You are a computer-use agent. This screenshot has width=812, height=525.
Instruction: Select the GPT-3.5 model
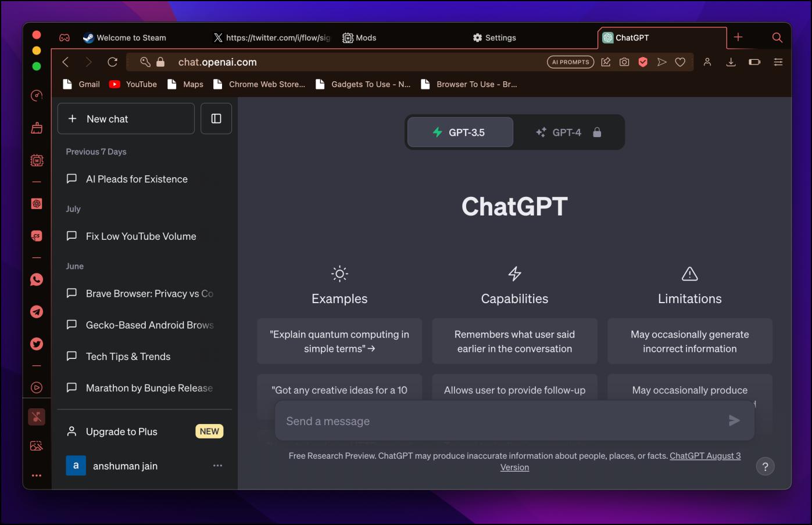click(460, 132)
